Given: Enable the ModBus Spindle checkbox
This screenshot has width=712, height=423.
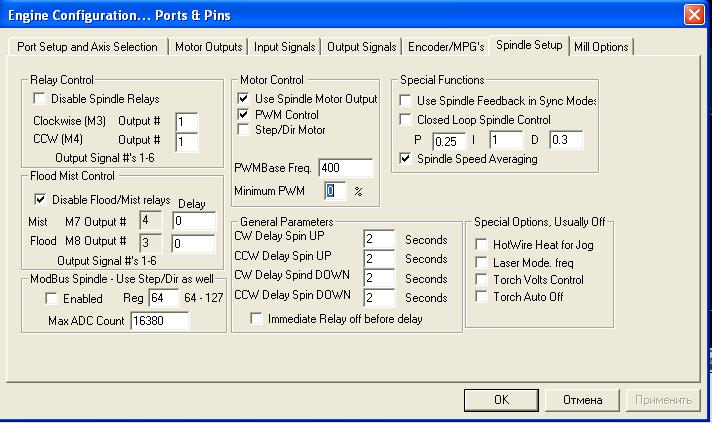Looking at the screenshot, I should pos(49,299).
